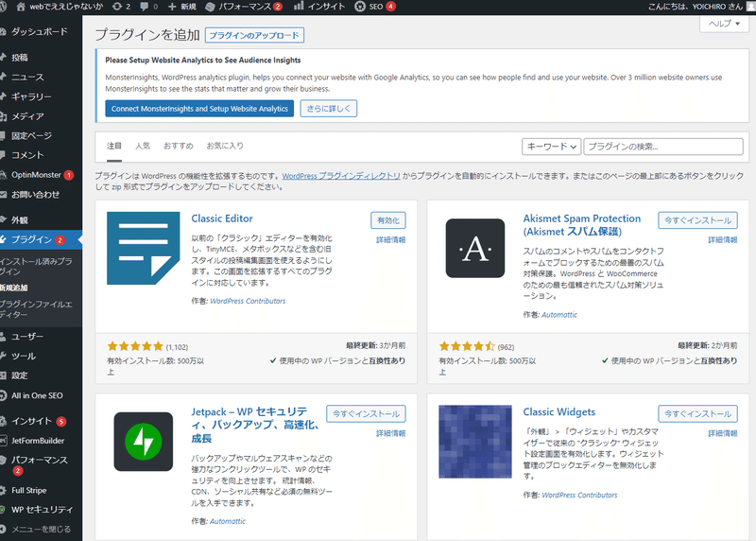Screen dimensions: 756x541
Task: Open ユーザー in sidebar
Action: pyautogui.click(x=27, y=337)
